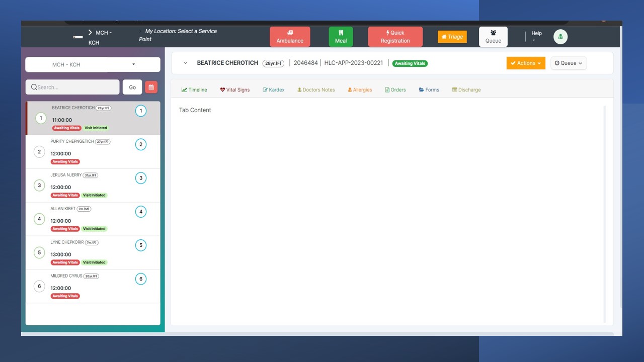
Task: Click queue position 3 circle for Jerusa
Action: (39, 185)
